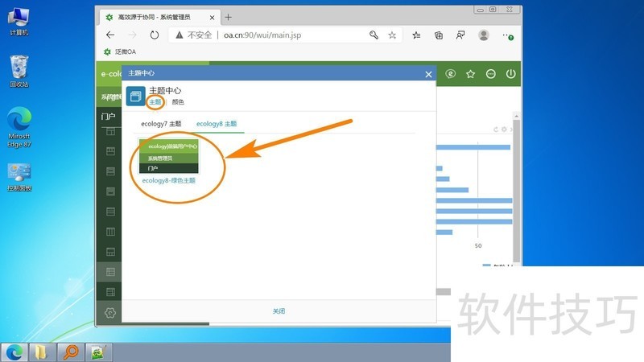Open the Control Panel desktop icon

(x=19, y=177)
